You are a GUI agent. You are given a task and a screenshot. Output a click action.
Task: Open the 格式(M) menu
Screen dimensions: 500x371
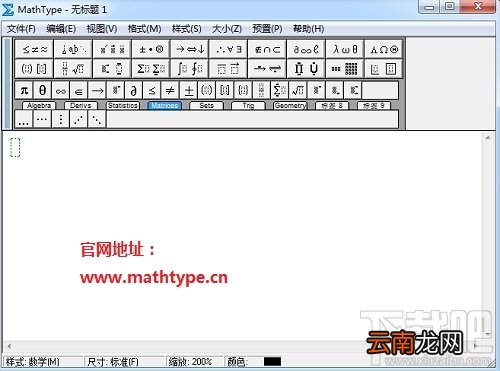pos(144,29)
